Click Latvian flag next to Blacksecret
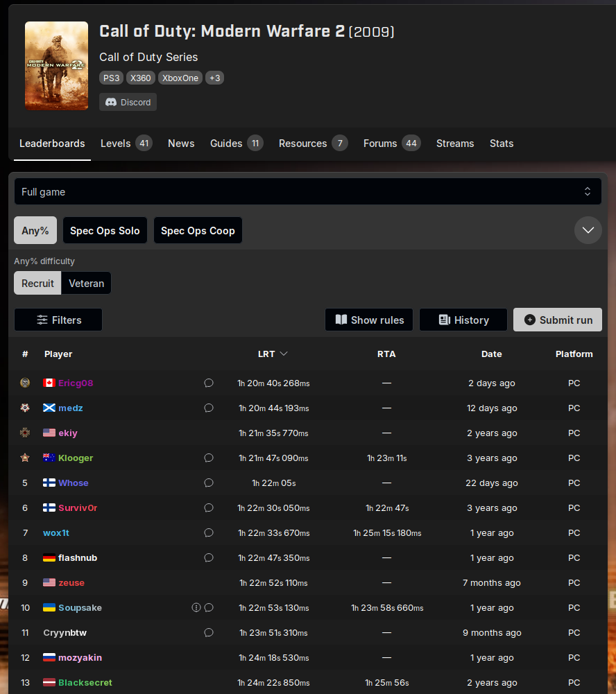The height and width of the screenshot is (694, 616). [x=49, y=682]
